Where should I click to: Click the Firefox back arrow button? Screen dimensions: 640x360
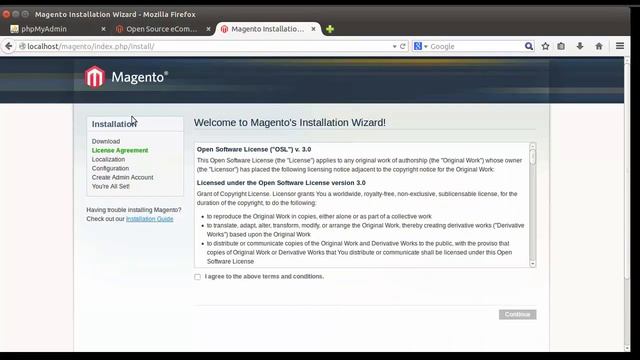tap(9, 46)
